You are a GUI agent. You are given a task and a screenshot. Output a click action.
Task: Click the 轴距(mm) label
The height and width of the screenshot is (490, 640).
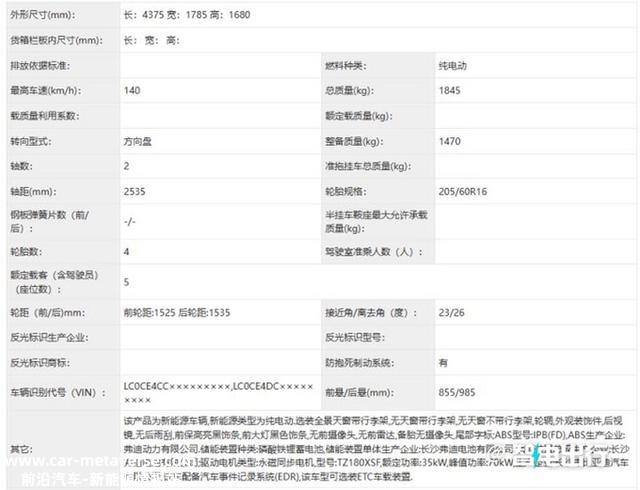tap(33, 192)
